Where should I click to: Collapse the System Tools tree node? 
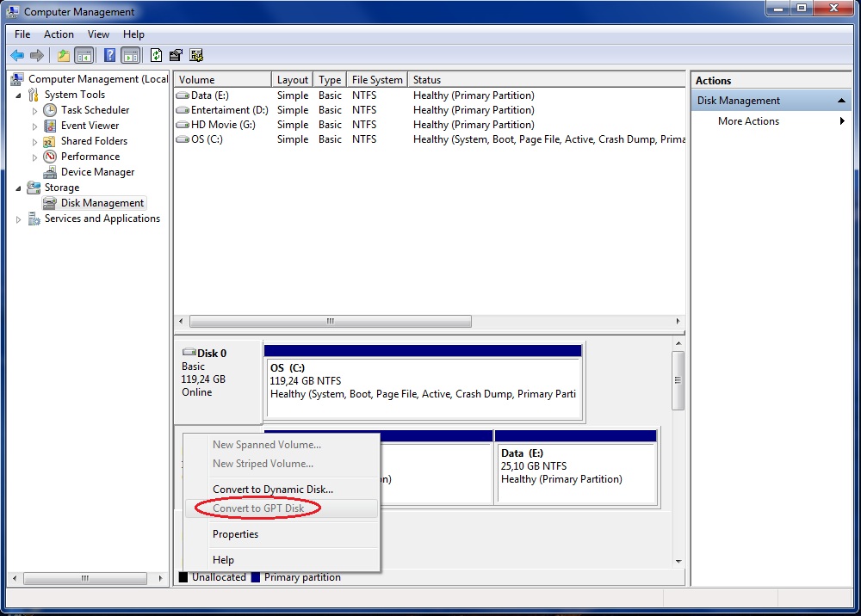coord(19,95)
